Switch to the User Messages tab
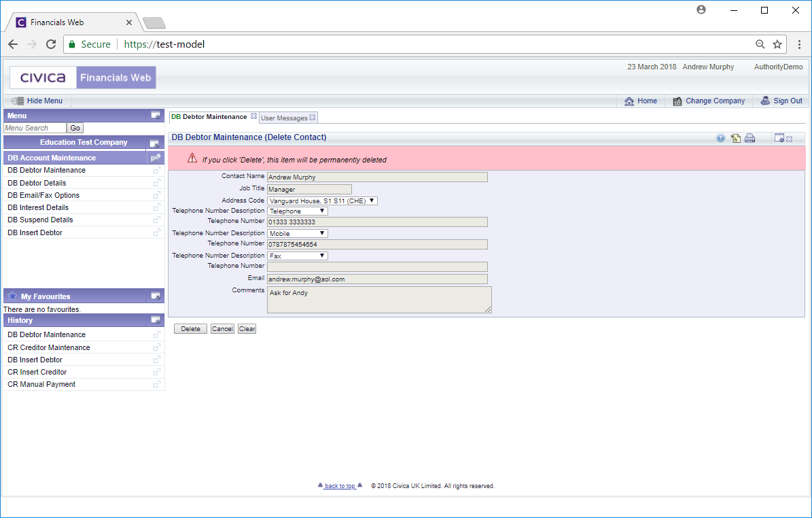The width and height of the screenshot is (812, 518). (284, 118)
